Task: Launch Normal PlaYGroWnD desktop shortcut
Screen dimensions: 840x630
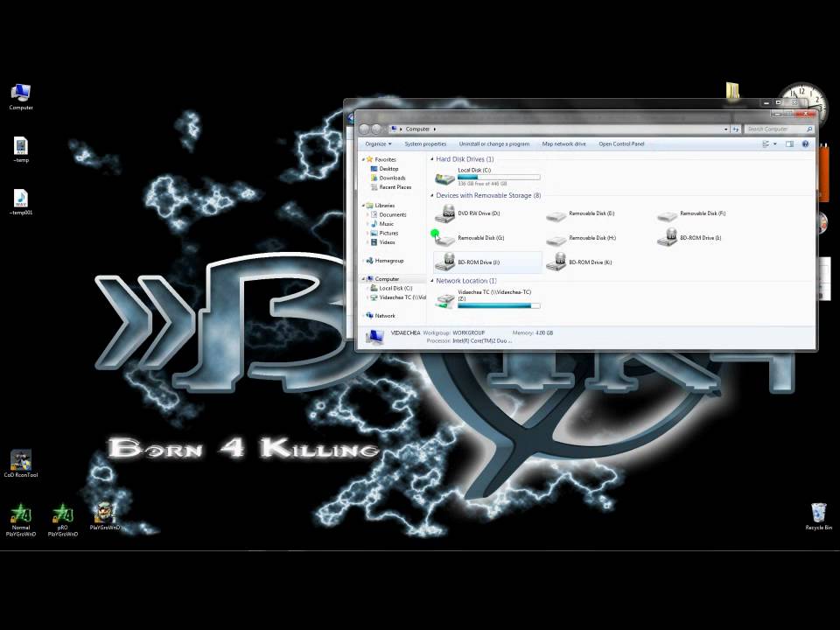Action: pyautogui.click(x=21, y=520)
